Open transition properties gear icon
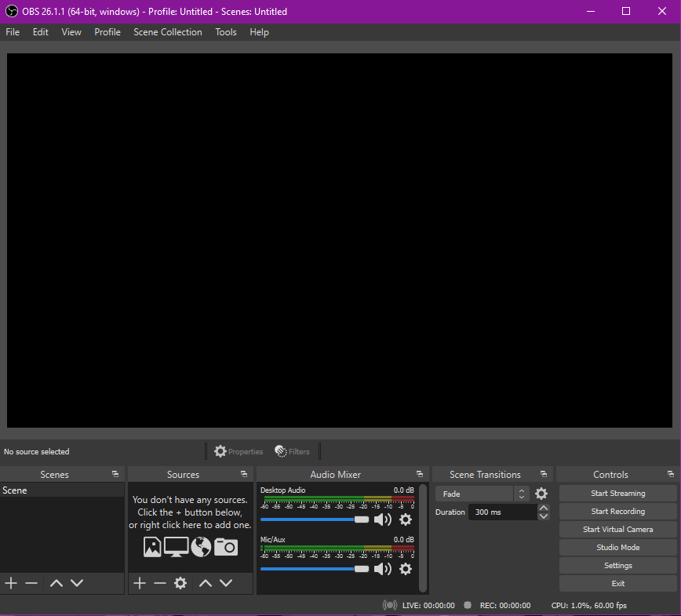Viewport: 681px width, 616px height. pyautogui.click(x=541, y=494)
